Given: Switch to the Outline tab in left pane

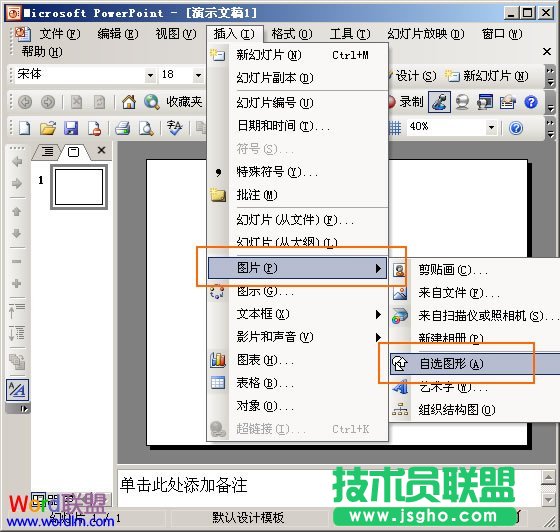Looking at the screenshot, I should [48, 152].
